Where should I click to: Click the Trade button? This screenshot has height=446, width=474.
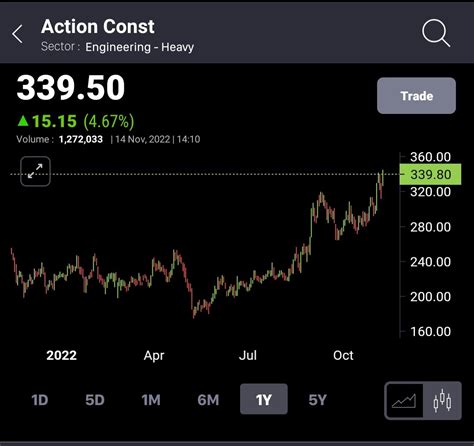416,96
